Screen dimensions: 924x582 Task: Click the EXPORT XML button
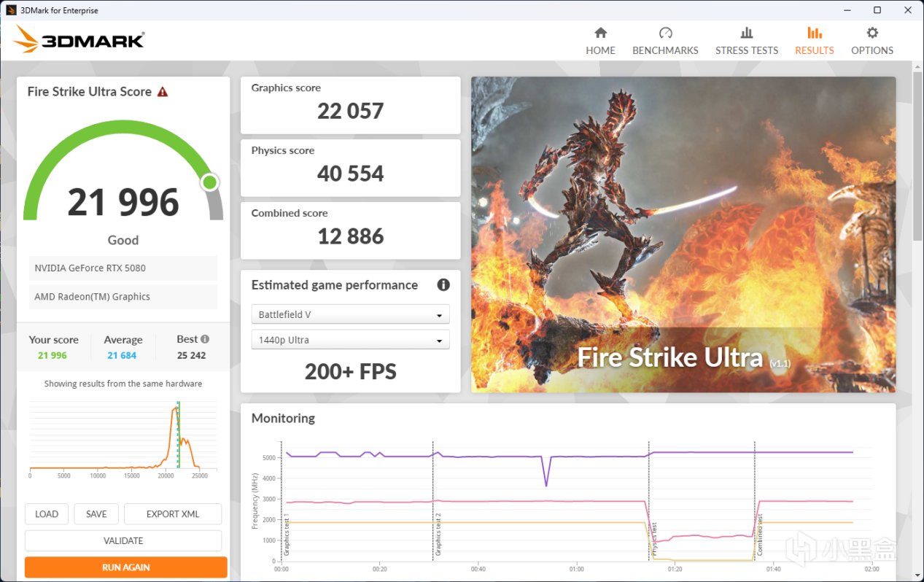point(173,514)
